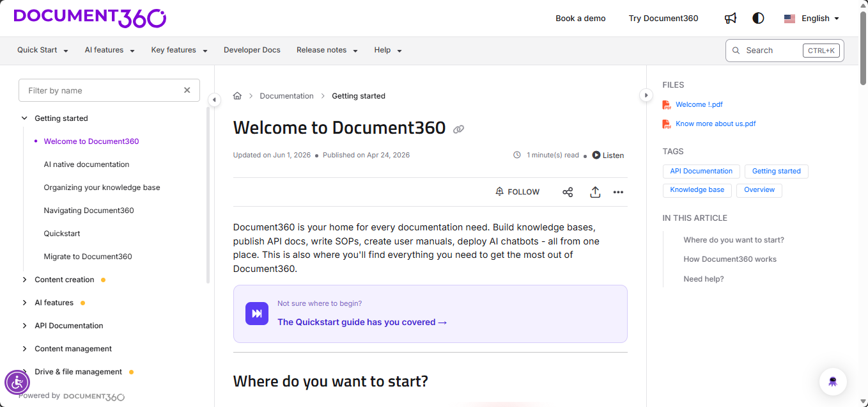The width and height of the screenshot is (868, 407).
Task: Open Quickstart in sidebar
Action: click(x=62, y=234)
